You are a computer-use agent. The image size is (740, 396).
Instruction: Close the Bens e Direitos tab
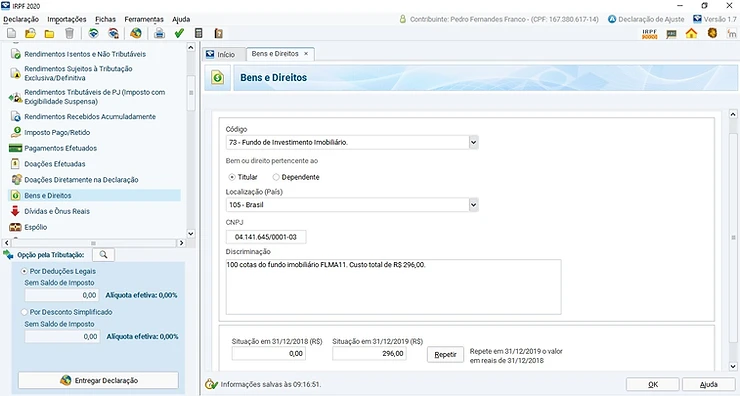(306, 54)
